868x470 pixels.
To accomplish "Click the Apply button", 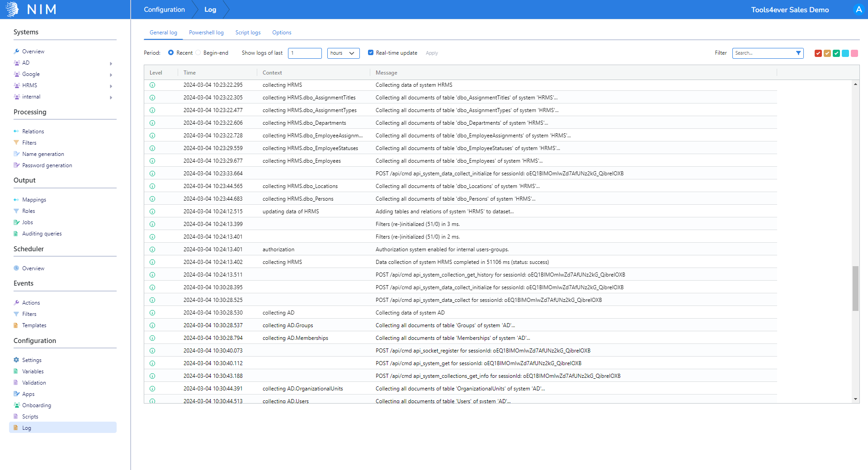I will click(431, 53).
